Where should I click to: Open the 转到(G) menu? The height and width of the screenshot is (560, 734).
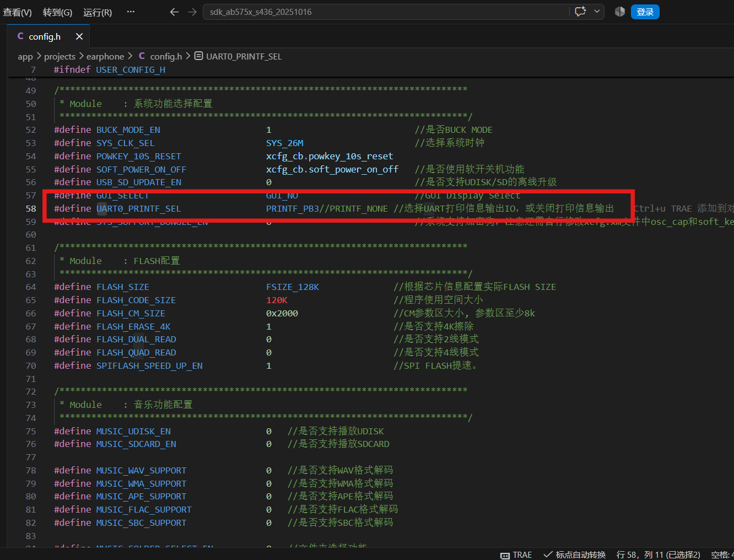point(58,12)
